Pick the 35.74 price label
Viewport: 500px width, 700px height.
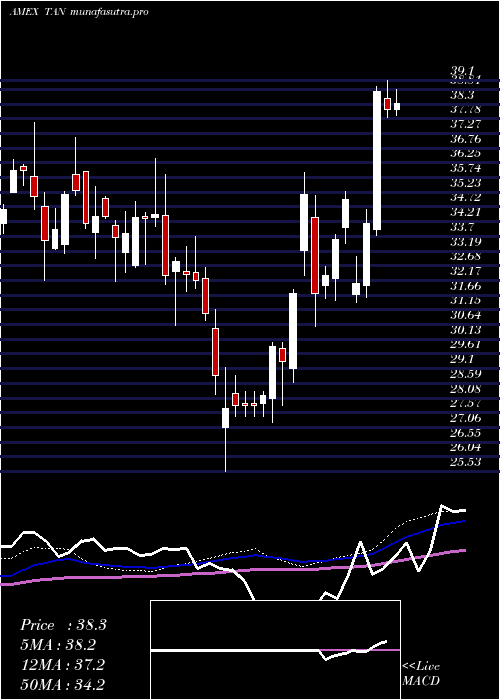(466, 168)
